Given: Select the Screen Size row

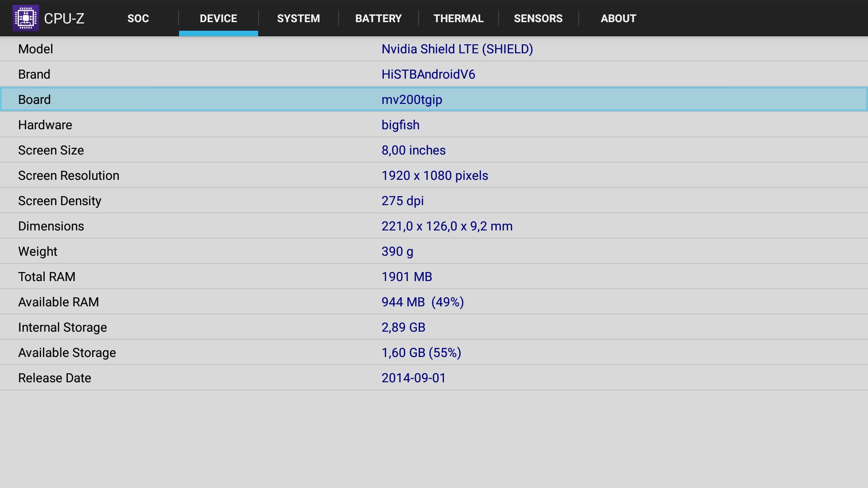Looking at the screenshot, I should coord(434,150).
